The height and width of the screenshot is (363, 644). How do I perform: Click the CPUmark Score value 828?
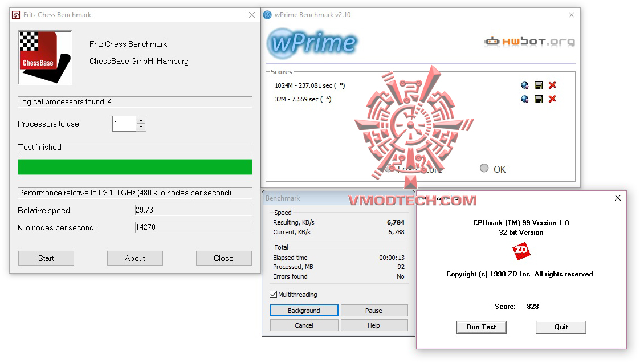(533, 307)
